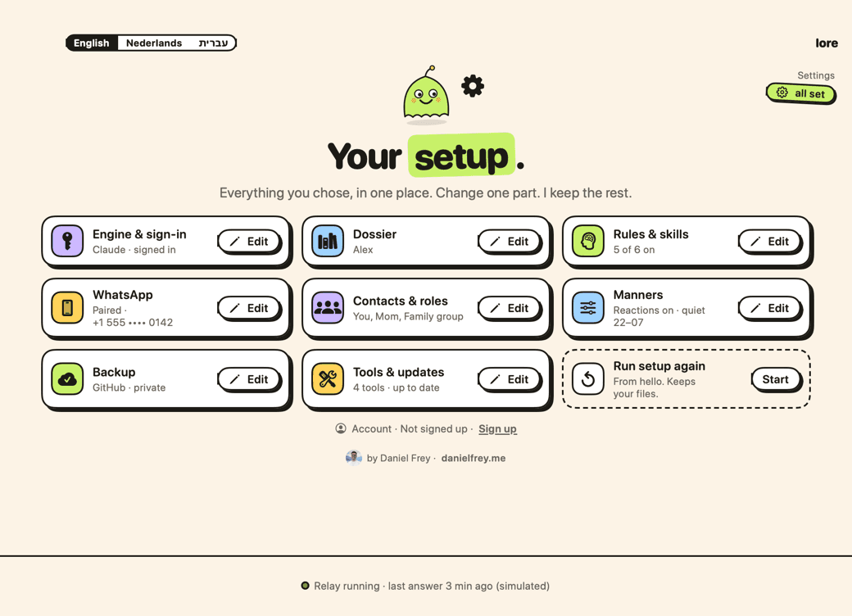Click the '5 of 6 on' text
The image size is (852, 616).
(634, 250)
